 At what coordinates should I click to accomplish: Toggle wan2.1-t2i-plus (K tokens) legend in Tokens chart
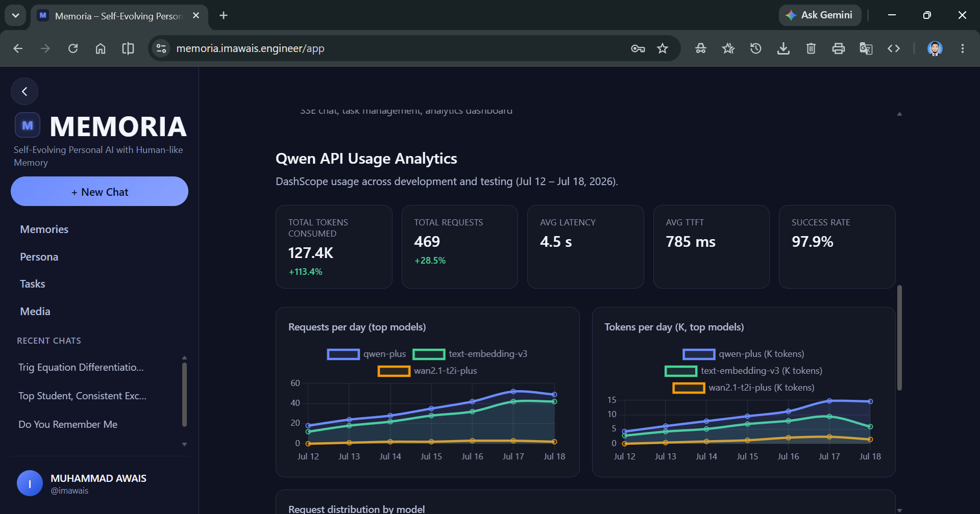tap(743, 388)
